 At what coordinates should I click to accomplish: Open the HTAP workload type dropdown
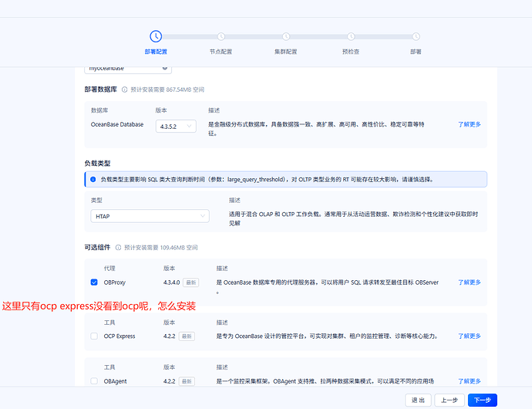[150, 216]
